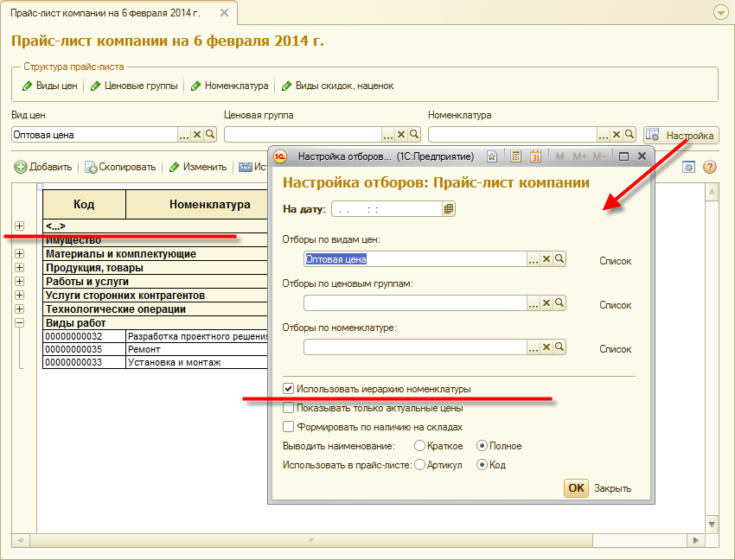Screen dimensions: 735x560
Task: Select Артикул radio option
Action: (x=420, y=465)
